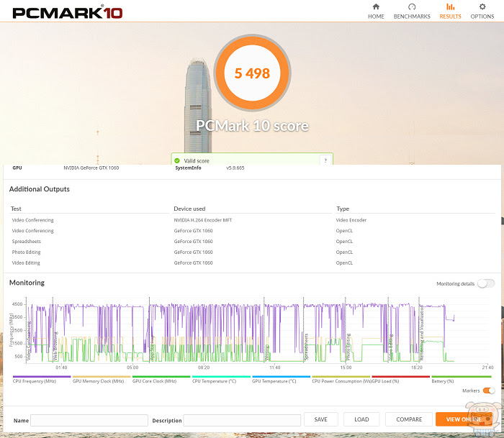Compare this result with another
Viewport: 504px width, 438px height.
tap(409, 419)
